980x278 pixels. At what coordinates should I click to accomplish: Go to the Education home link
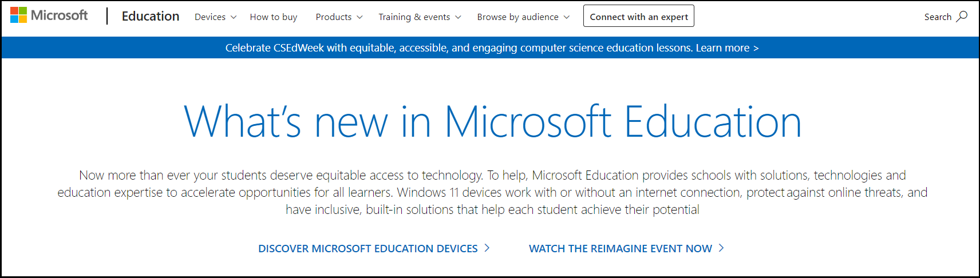[151, 17]
